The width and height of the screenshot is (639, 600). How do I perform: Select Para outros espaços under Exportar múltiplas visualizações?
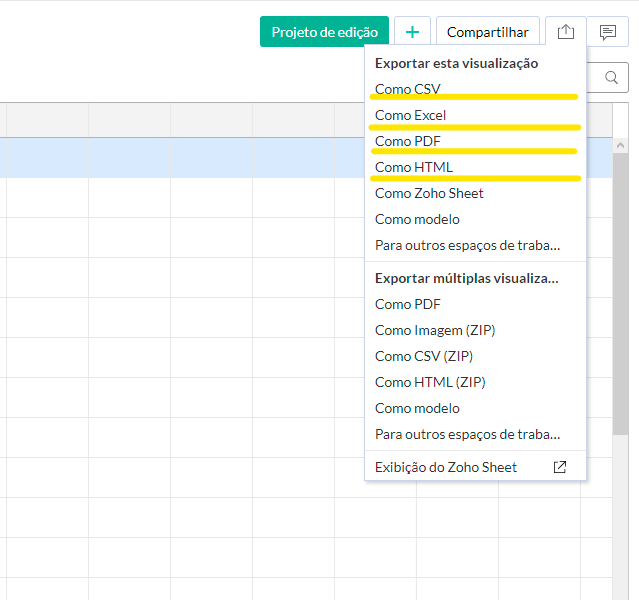pyautogui.click(x=475, y=435)
